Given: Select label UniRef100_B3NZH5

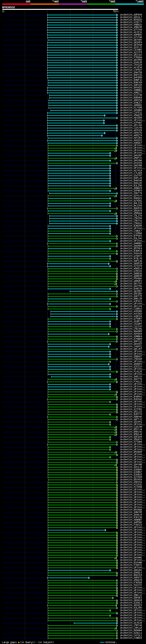Looking at the screenshot, I should pyautogui.click(x=131, y=226).
